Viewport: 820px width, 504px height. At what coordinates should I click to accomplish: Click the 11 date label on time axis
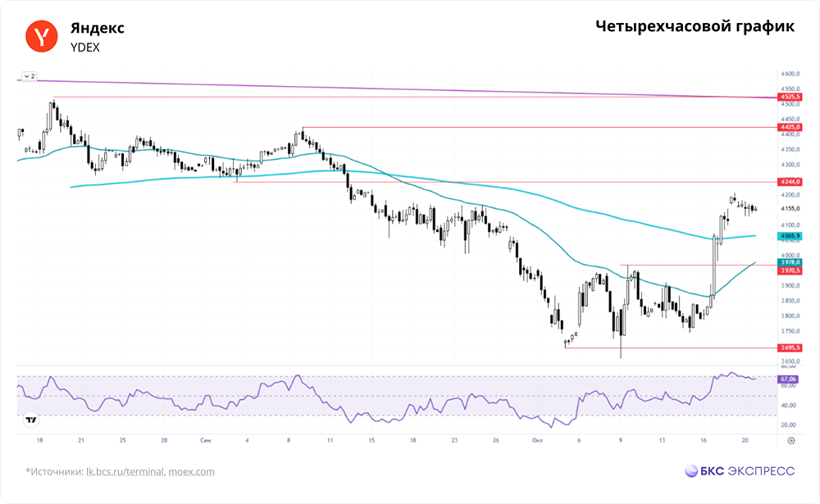pyautogui.click(x=330, y=441)
